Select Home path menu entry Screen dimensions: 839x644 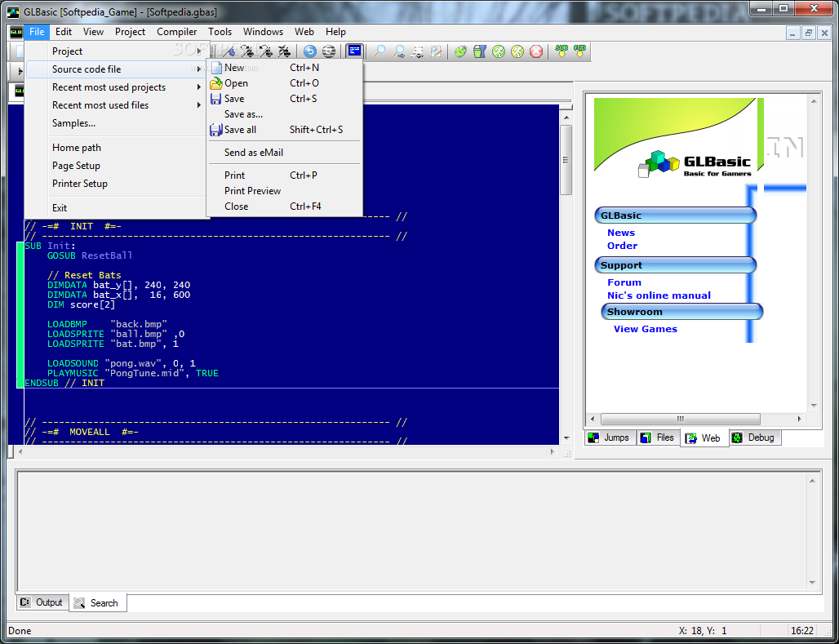coord(77,148)
